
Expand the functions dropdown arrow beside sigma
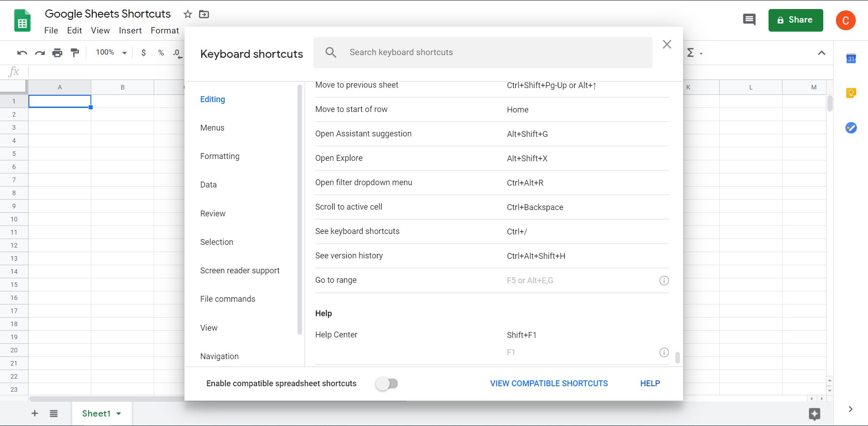point(701,54)
